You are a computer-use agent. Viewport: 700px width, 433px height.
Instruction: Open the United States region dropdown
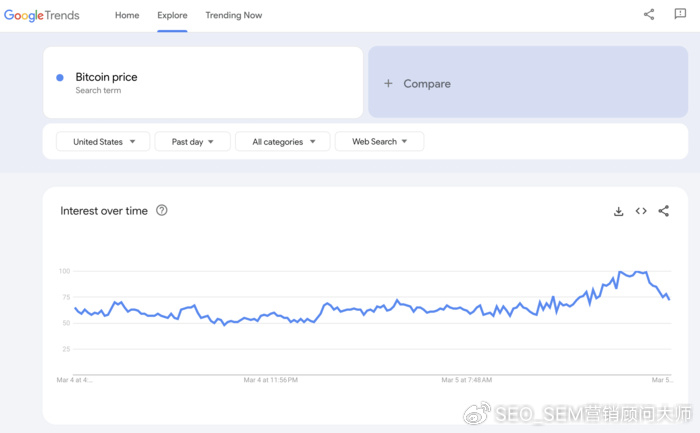(103, 142)
